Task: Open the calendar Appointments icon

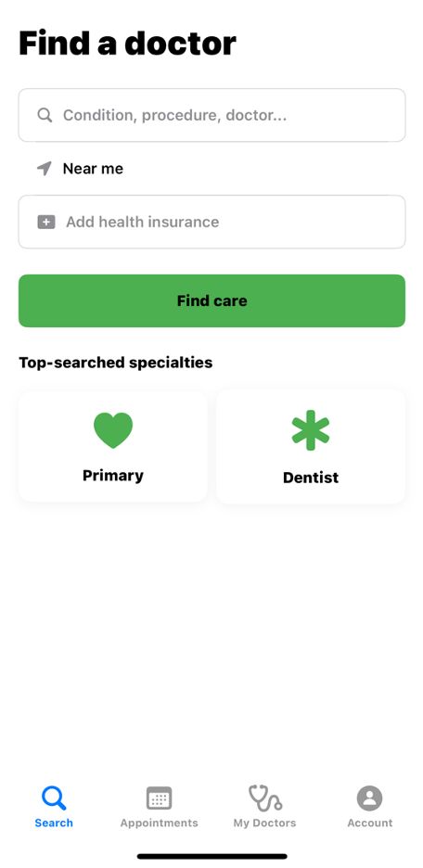Action: [159, 798]
